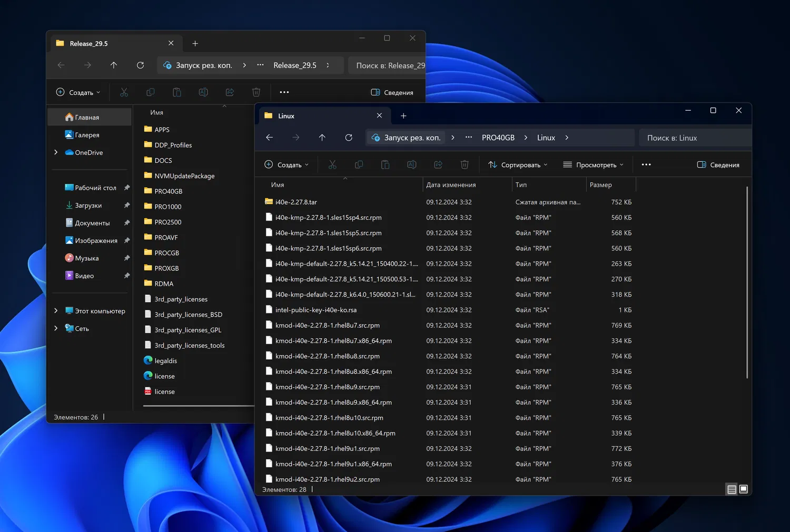Viewport: 790px width, 532px height.
Task: Click the Delete trash icon in Linux window
Action: [x=465, y=165]
